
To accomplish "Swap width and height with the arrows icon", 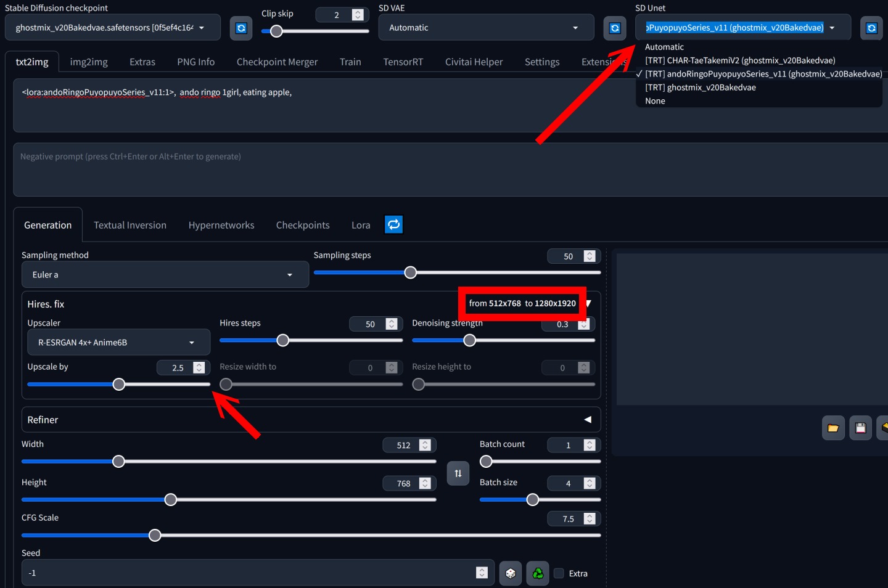I will [x=458, y=473].
